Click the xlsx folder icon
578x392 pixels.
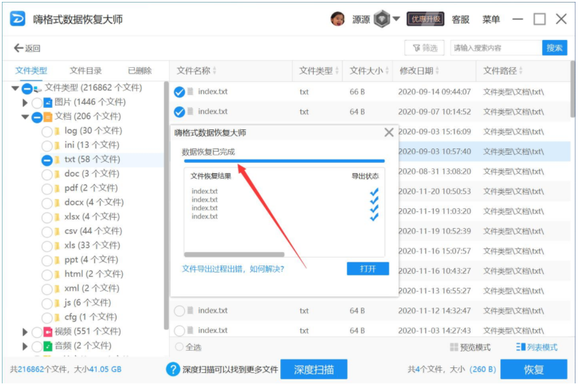[57, 217]
